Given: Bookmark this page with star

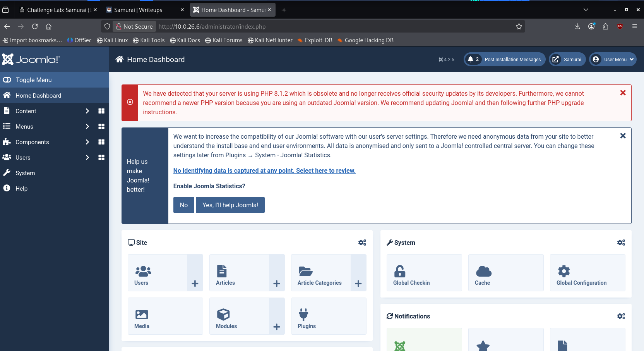Looking at the screenshot, I should (519, 26).
